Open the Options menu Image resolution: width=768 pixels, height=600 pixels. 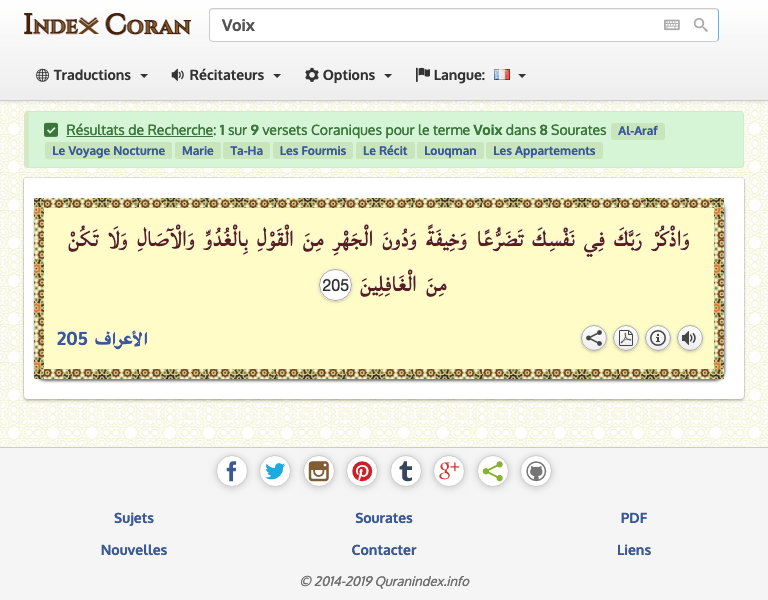348,75
